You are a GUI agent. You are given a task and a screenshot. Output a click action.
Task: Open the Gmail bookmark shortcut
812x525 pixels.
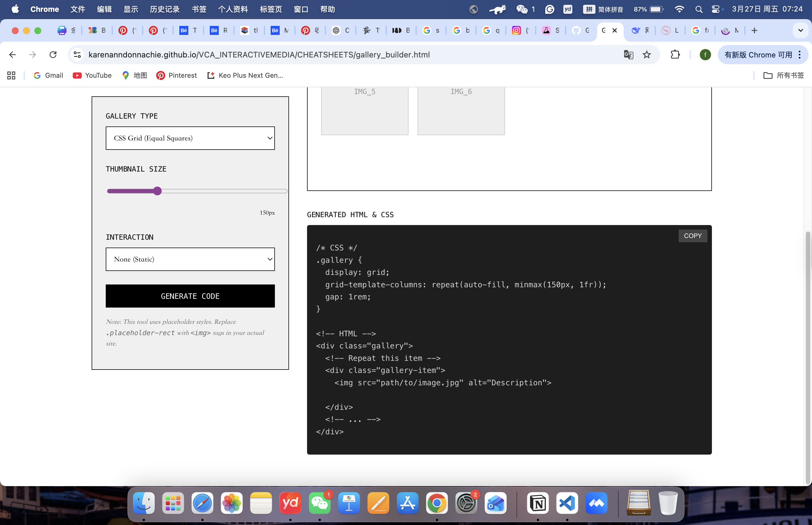(48, 75)
